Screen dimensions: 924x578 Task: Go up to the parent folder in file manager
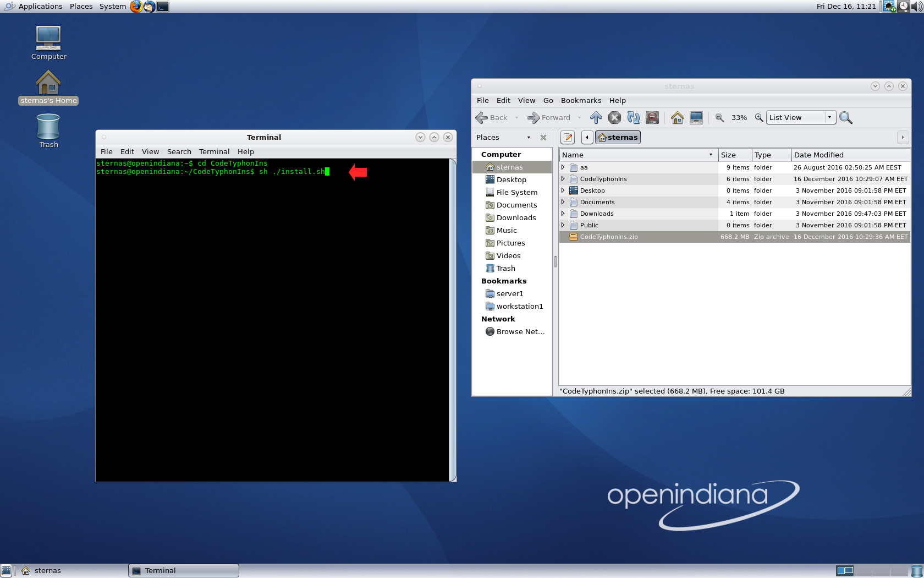click(596, 117)
